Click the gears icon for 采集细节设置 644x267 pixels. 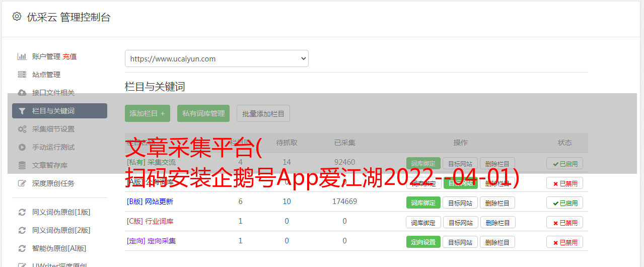[22, 129]
